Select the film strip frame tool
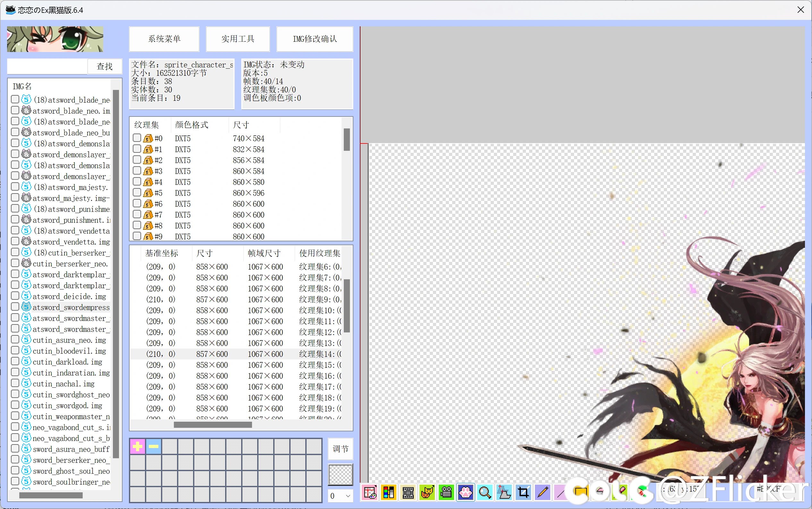Screen dimensions: 812x509 (x=408, y=493)
